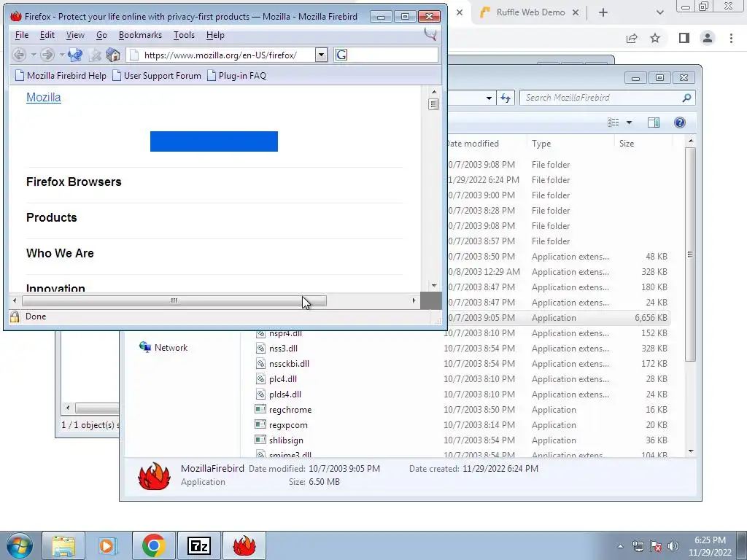Toggle the Explorer preview pane icon
Screen dimensions: 747x560
pyautogui.click(x=654, y=122)
